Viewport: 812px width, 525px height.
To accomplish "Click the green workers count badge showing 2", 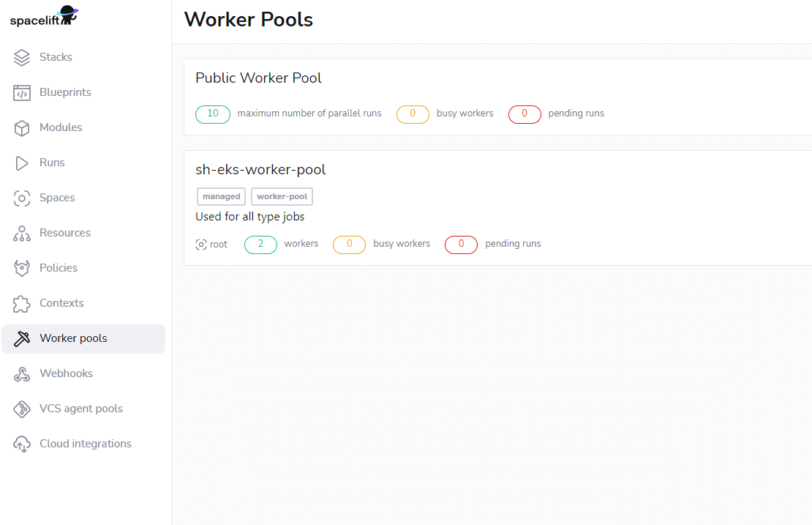I will (x=260, y=244).
